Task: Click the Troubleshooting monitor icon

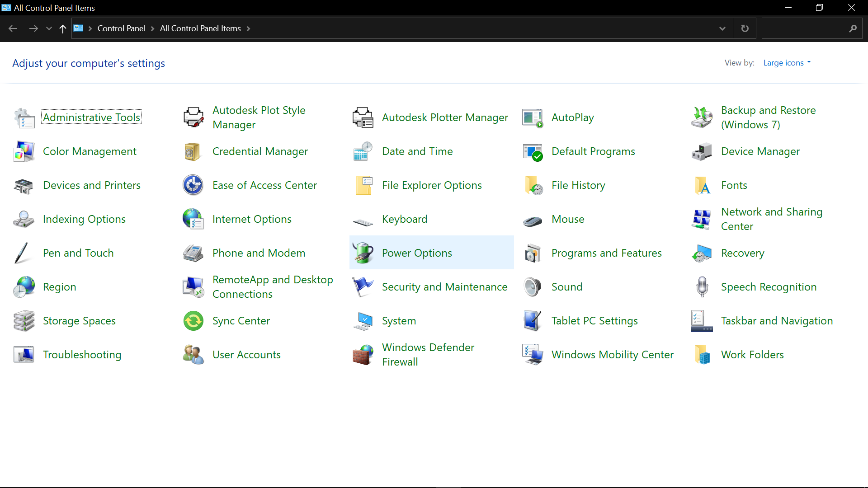Action: coord(24,355)
